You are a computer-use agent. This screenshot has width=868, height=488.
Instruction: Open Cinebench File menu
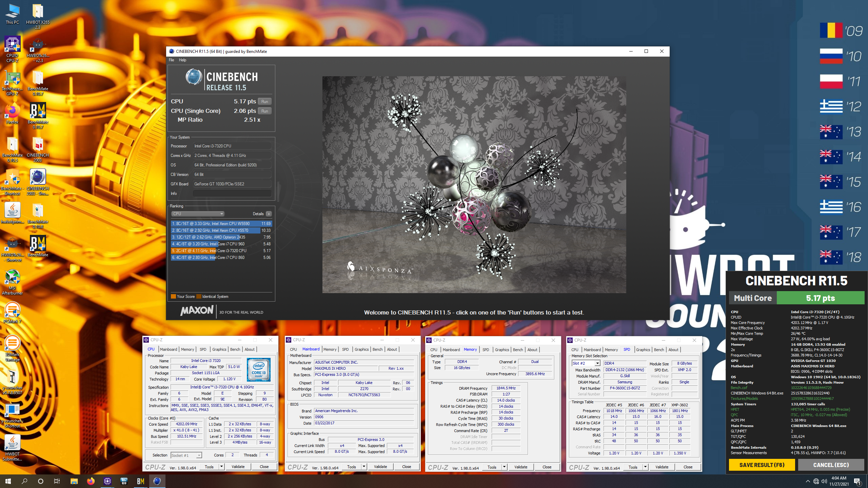171,60
